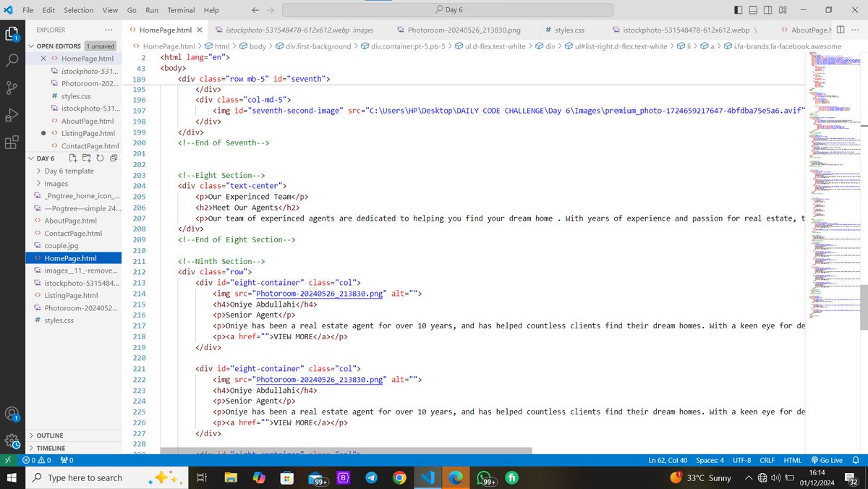Open Telegram from the taskbar

pos(371,477)
